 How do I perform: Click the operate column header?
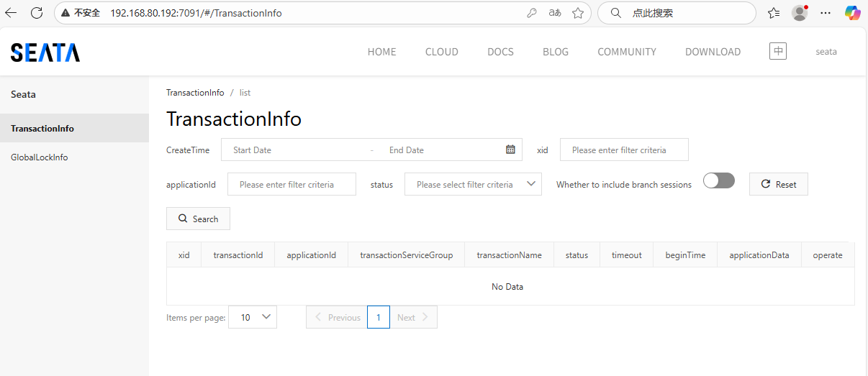[x=828, y=255]
